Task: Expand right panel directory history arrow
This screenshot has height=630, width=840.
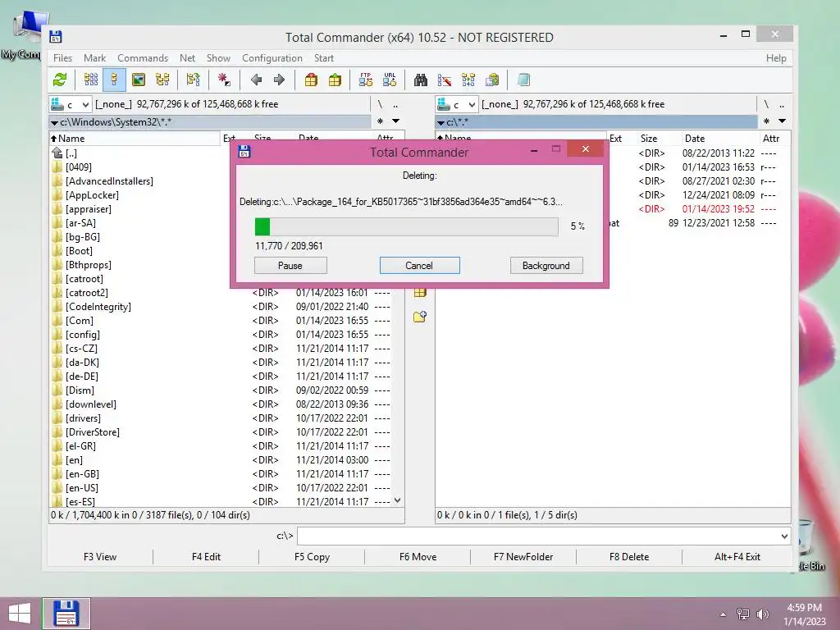Action: tap(782, 121)
